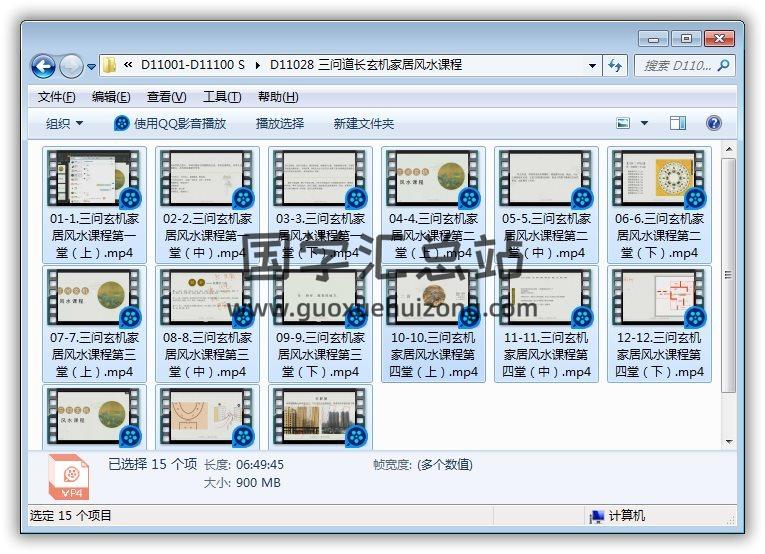Click the Refresh button beside address bar
765x554 pixels.
(x=615, y=65)
